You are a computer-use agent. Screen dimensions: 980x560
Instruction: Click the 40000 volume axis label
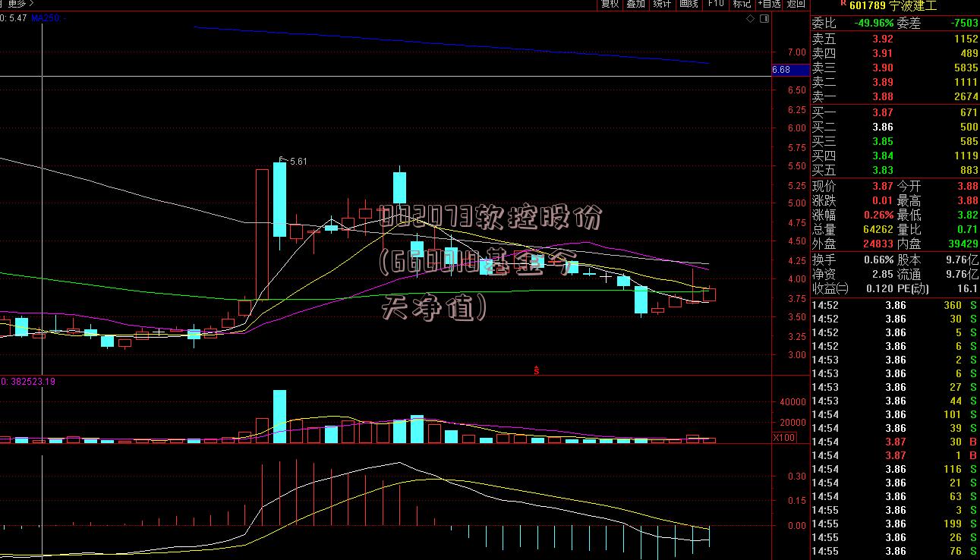793,402
